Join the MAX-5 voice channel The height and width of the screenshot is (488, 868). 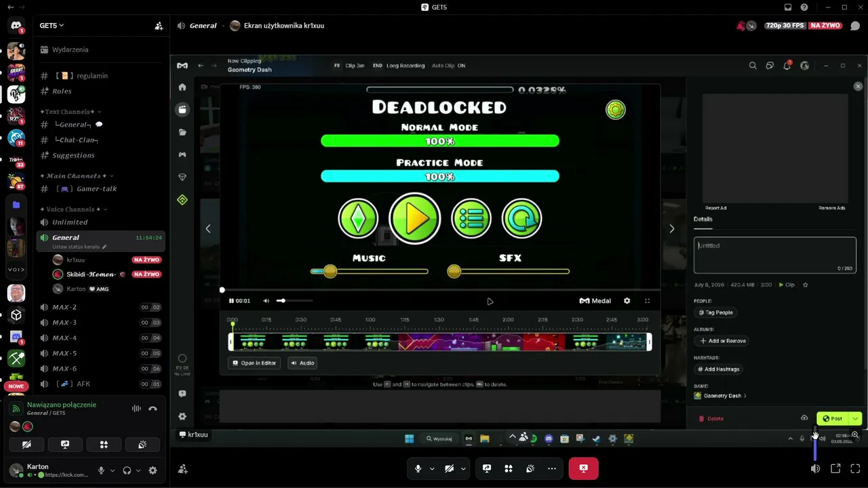click(102, 353)
